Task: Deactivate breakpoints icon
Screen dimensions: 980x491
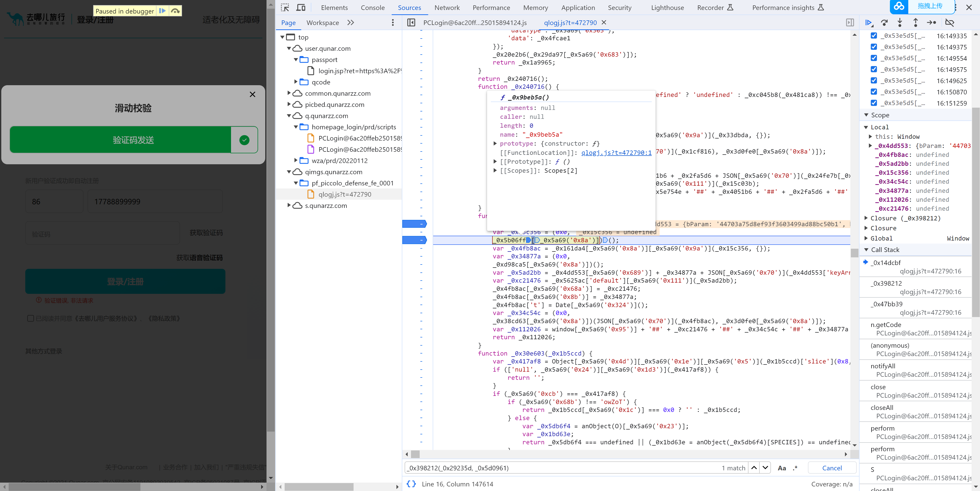Action: (x=950, y=22)
